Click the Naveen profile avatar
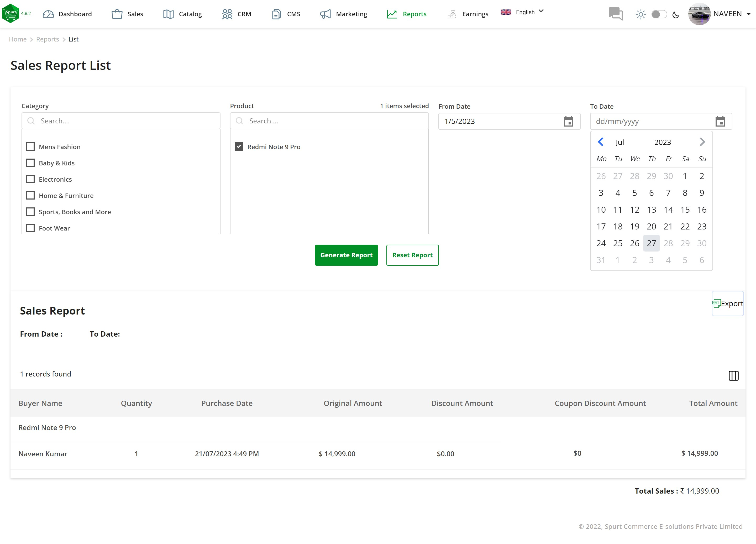 (699, 14)
